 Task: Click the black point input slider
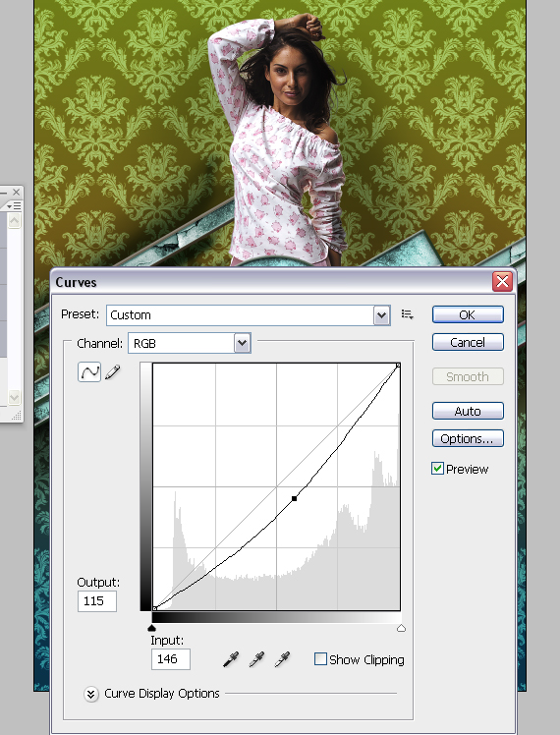pos(151,628)
